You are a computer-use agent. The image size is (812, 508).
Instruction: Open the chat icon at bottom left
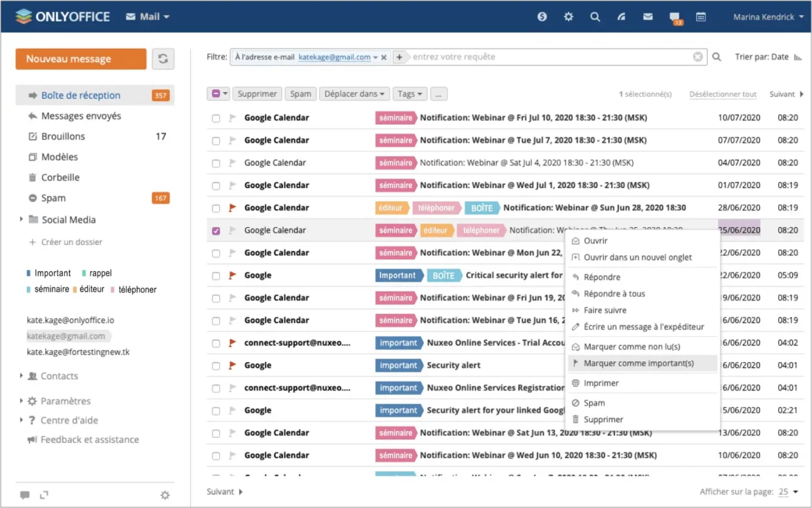point(24,495)
